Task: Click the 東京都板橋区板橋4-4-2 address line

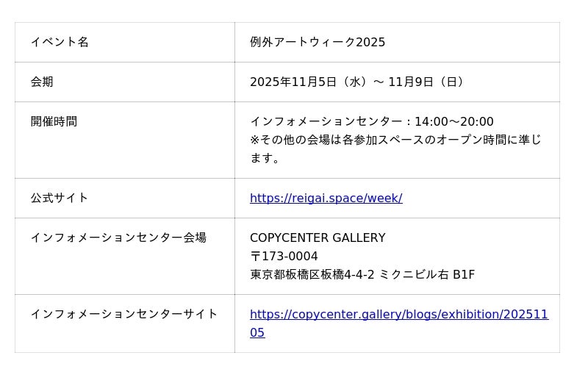Action: pyautogui.click(x=312, y=274)
